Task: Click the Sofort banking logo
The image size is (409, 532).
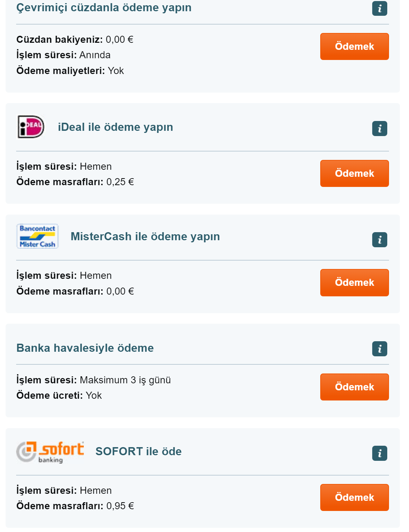Action: [x=50, y=452]
